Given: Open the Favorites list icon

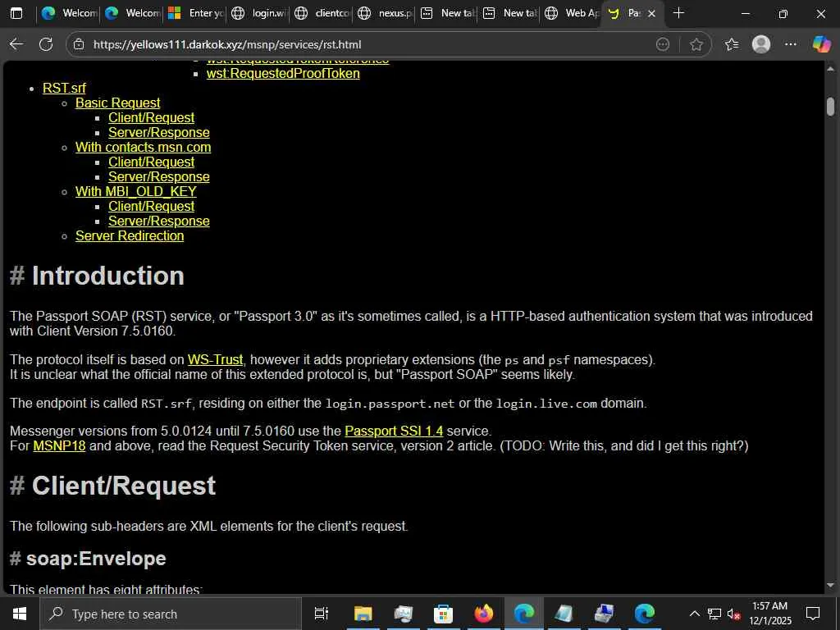Looking at the screenshot, I should (x=732, y=44).
